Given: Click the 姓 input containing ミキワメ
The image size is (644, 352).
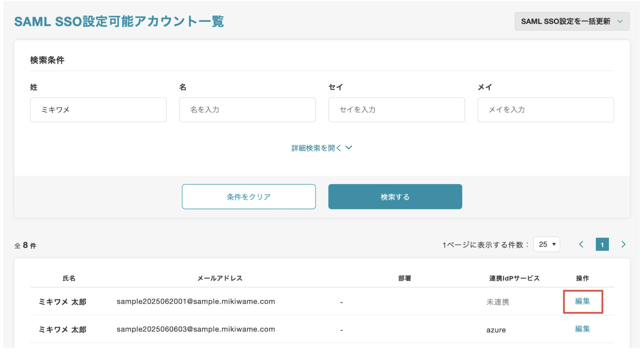Looking at the screenshot, I should click(x=98, y=110).
